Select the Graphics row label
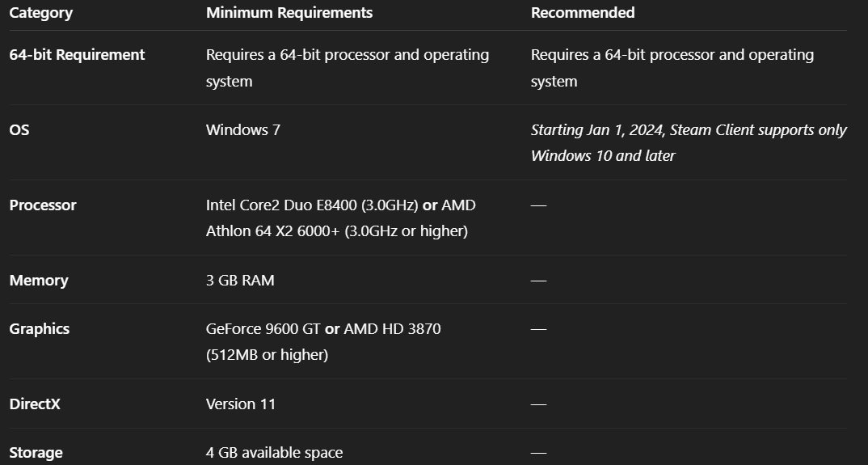Image resolution: width=868 pixels, height=465 pixels. pyautogui.click(x=40, y=329)
